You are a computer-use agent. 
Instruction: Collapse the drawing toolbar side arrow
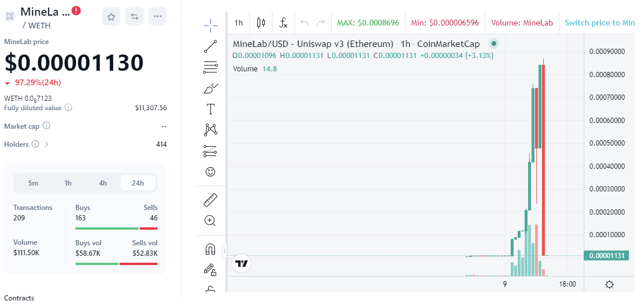[x=225, y=250]
